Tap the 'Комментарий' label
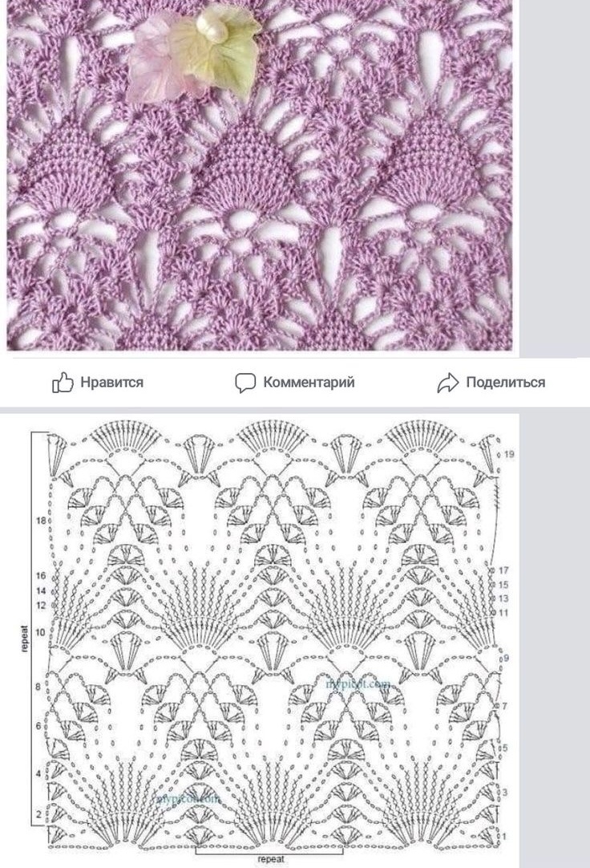 click(309, 383)
